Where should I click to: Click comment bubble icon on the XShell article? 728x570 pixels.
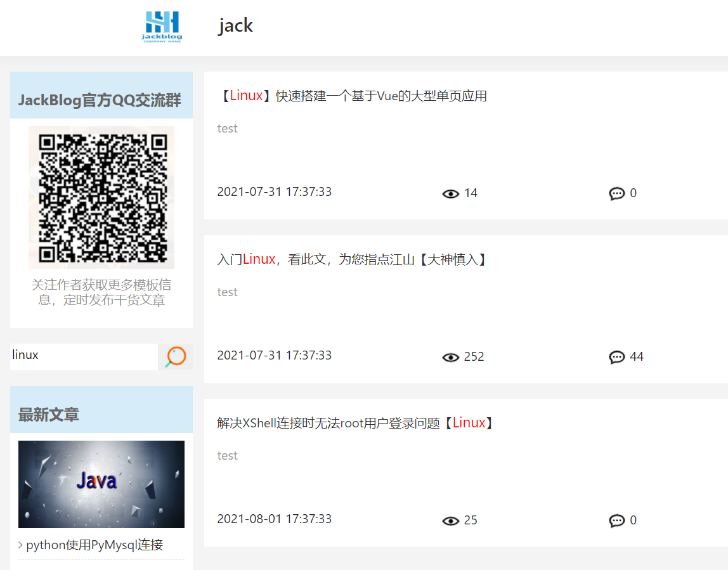click(616, 521)
